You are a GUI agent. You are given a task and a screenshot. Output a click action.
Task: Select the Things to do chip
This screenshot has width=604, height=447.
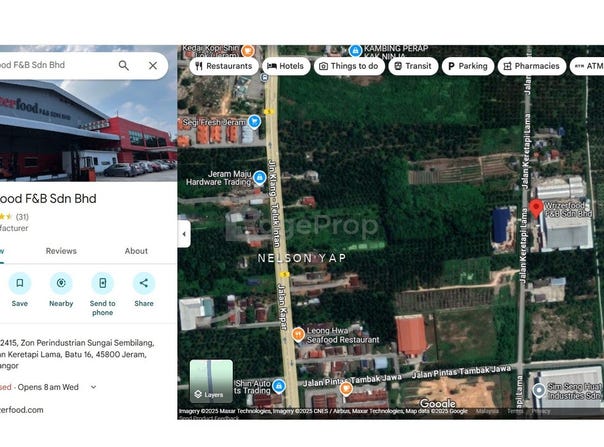349,66
